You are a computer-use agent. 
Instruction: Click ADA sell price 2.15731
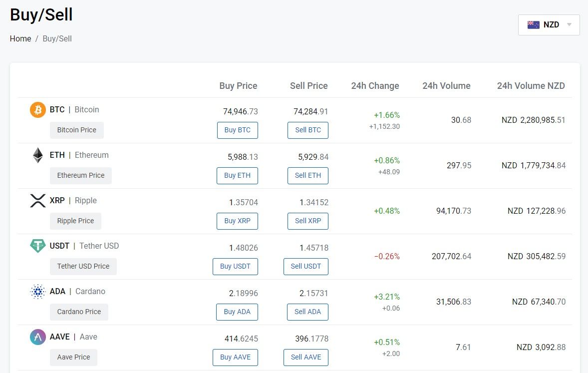pos(314,293)
